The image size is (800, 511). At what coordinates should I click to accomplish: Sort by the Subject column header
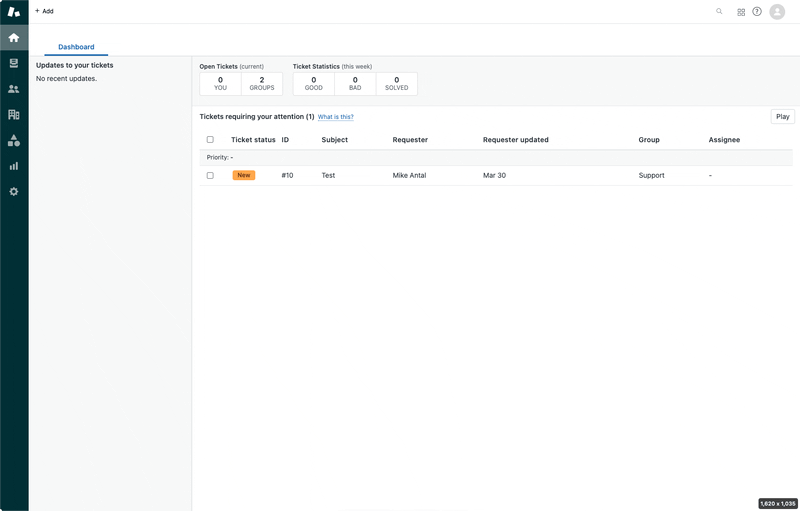coord(335,140)
